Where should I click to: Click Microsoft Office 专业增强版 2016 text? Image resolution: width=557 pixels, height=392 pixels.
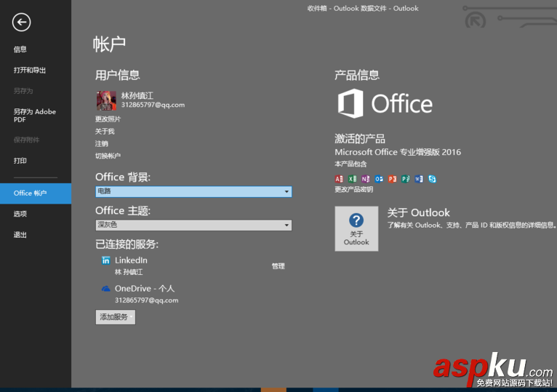pyautogui.click(x=398, y=152)
